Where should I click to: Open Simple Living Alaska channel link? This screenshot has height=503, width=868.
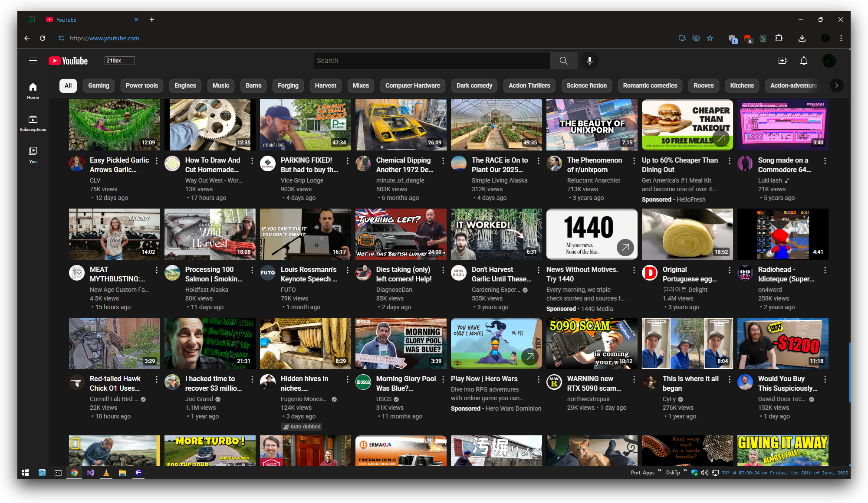(x=500, y=180)
